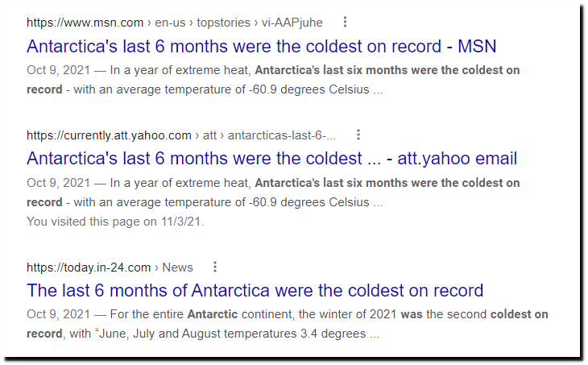Select the "topstories" breadcrumb segment

(x=223, y=23)
